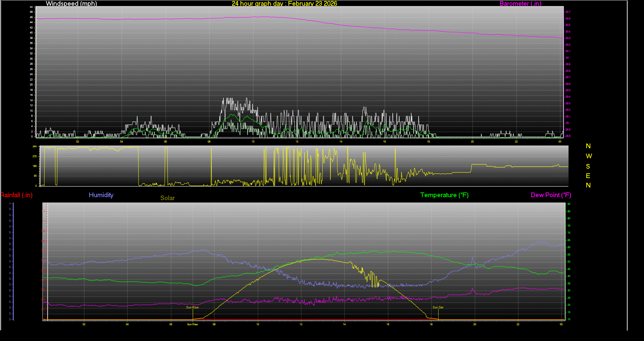Click the Sun Set label
Screen dimensions: 644x341
(x=438, y=307)
